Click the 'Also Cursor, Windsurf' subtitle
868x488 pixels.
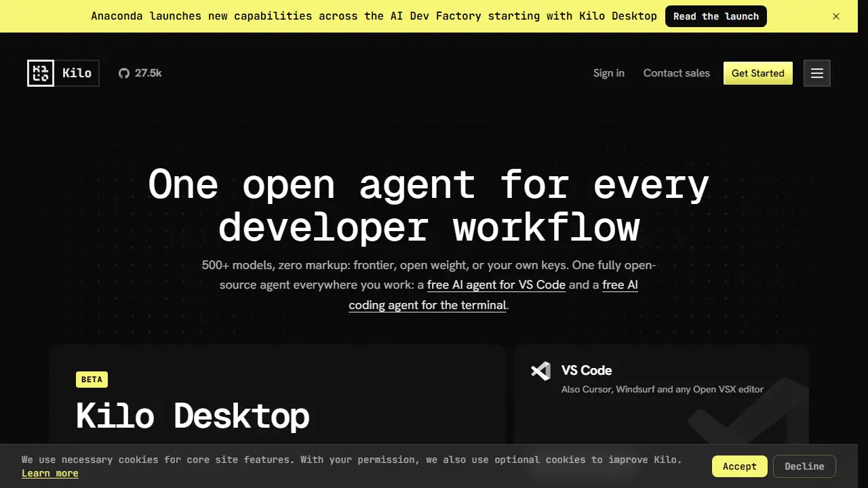pyautogui.click(x=663, y=390)
